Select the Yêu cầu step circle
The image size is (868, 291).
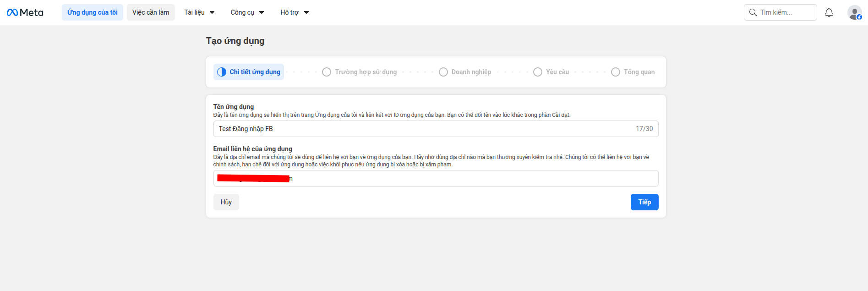[x=538, y=72]
